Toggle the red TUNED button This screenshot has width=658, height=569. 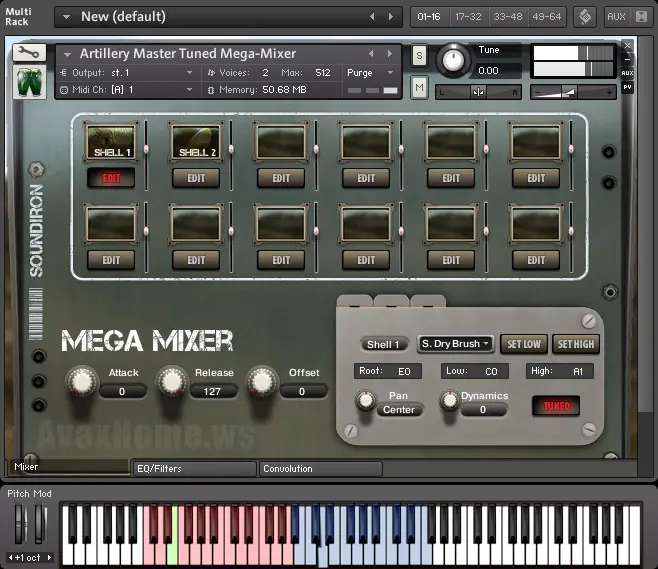pyautogui.click(x=556, y=406)
